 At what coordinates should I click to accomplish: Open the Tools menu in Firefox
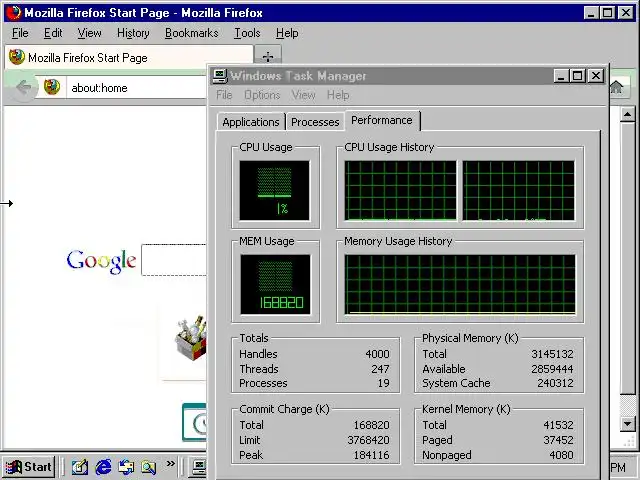coord(247,33)
